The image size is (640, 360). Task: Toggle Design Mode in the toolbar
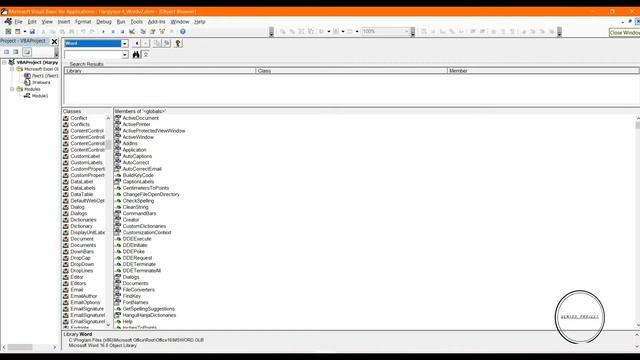pyautogui.click(x=132, y=31)
